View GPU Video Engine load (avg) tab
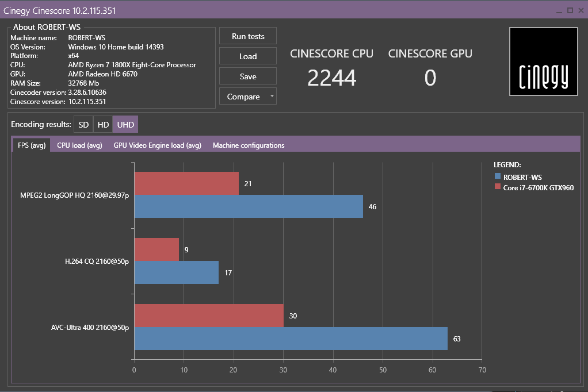Screen dimensions: 588x392 158,145
